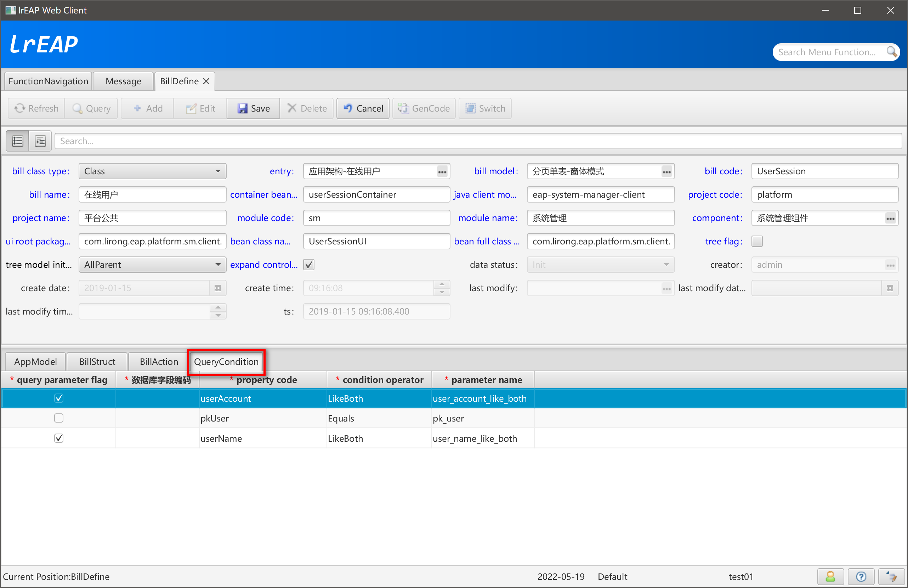Screen dimensions: 908x588
Task: Click the Equals condition operator cell
Action: coord(379,419)
